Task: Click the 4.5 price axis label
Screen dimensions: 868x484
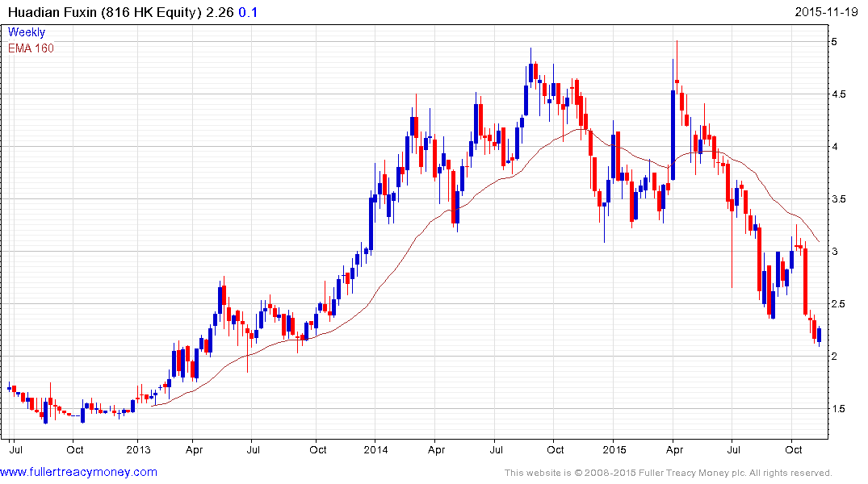Action: click(838, 94)
